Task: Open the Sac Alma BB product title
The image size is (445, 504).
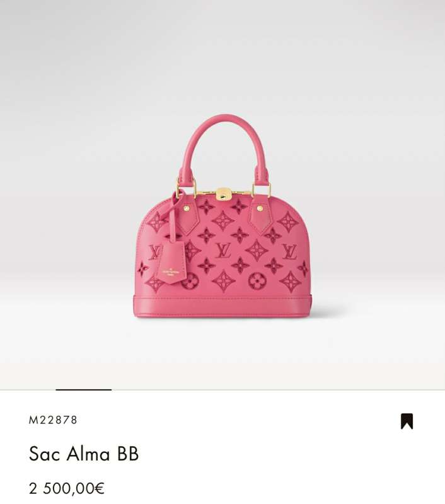Action: click(84, 454)
